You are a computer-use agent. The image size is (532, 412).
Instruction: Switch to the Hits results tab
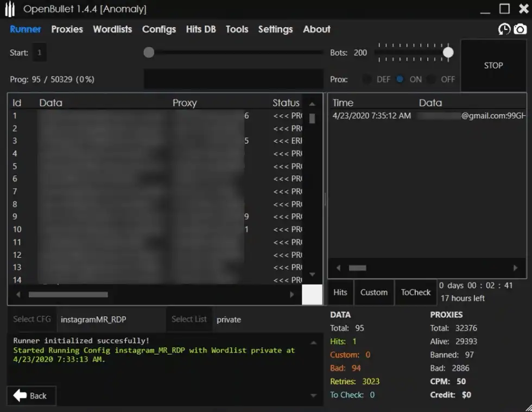point(340,292)
